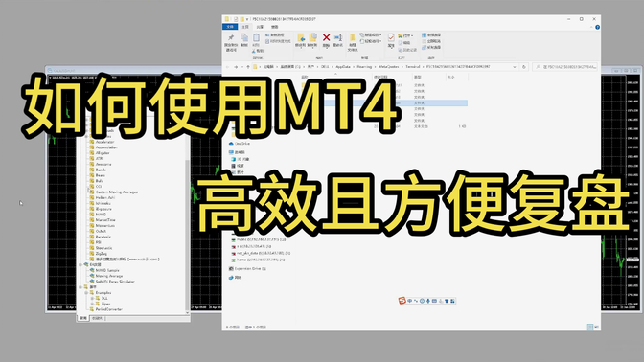Screen dimensions: 644x362
Task: Click the Type column header
Action: tap(417, 78)
